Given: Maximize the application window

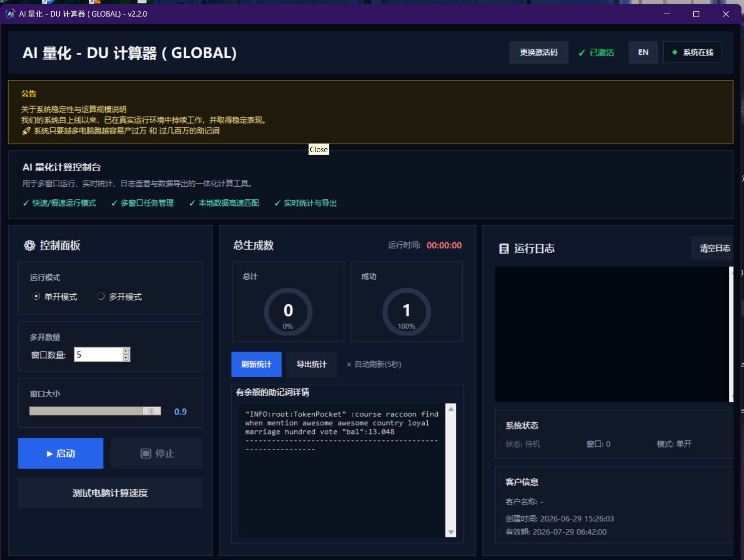Looking at the screenshot, I should (x=696, y=14).
